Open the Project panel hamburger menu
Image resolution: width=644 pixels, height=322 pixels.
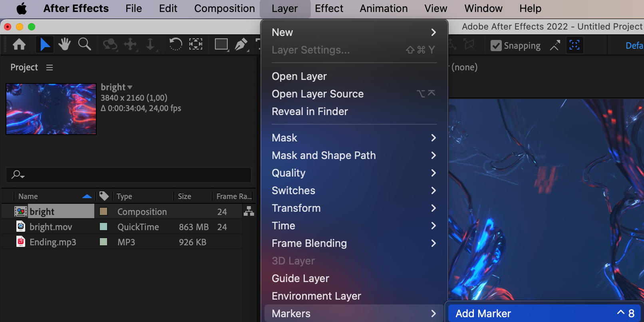[50, 68]
